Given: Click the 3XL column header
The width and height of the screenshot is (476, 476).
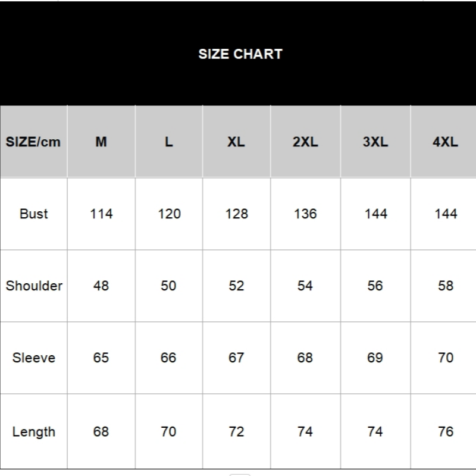Looking at the screenshot, I should point(375,142).
